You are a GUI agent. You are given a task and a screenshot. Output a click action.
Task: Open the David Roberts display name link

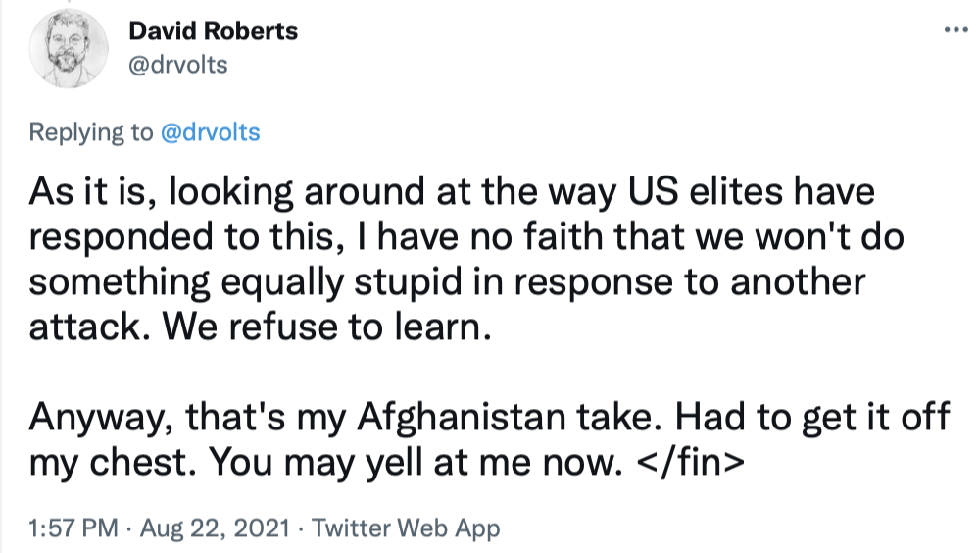tap(213, 31)
